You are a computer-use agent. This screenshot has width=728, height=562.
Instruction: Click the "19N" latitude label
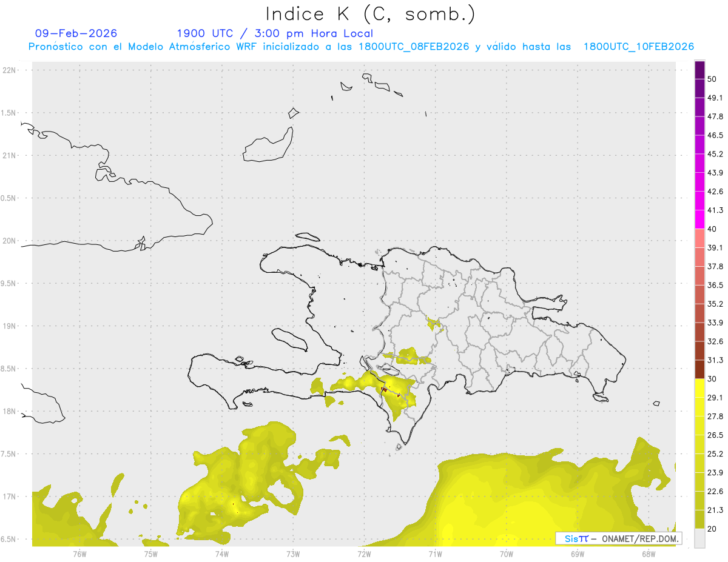[x=10, y=326]
